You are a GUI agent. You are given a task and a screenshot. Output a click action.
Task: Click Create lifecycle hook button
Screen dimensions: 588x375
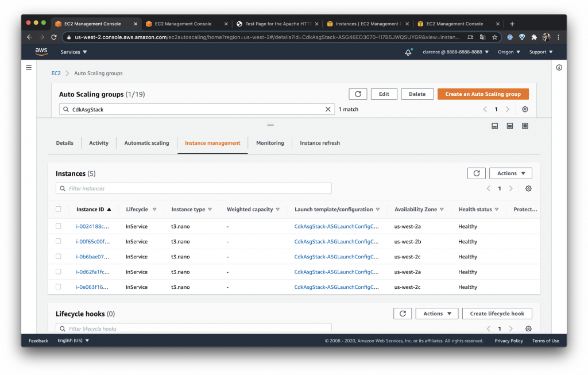pos(497,314)
